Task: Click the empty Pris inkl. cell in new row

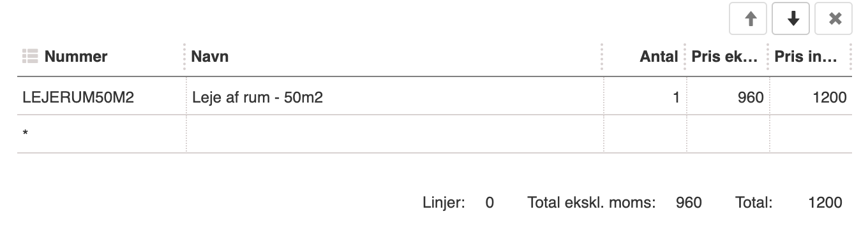Action: [811, 134]
